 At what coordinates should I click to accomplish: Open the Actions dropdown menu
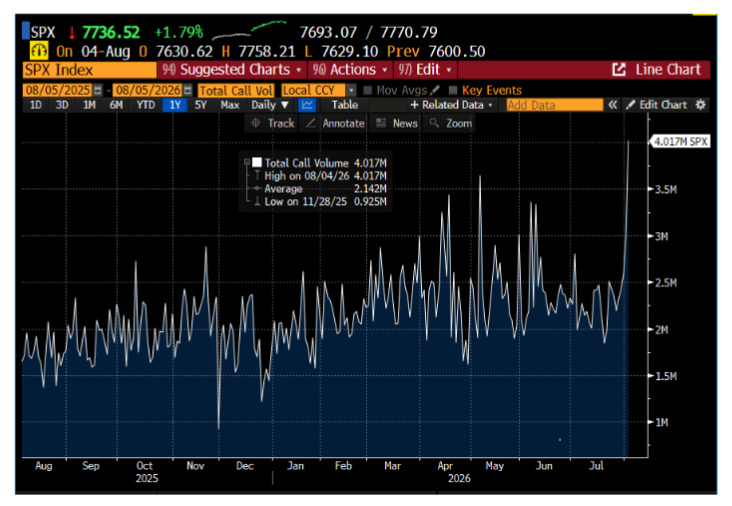pyautogui.click(x=350, y=70)
